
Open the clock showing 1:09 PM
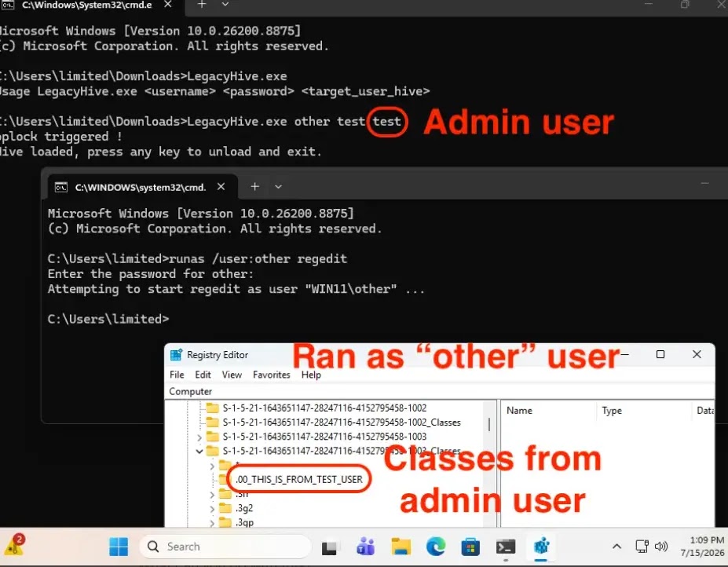(702, 547)
